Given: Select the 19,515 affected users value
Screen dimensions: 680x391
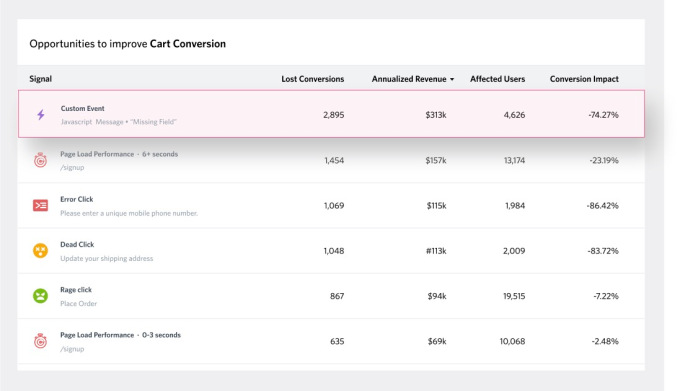Looking at the screenshot, I should coord(514,296).
